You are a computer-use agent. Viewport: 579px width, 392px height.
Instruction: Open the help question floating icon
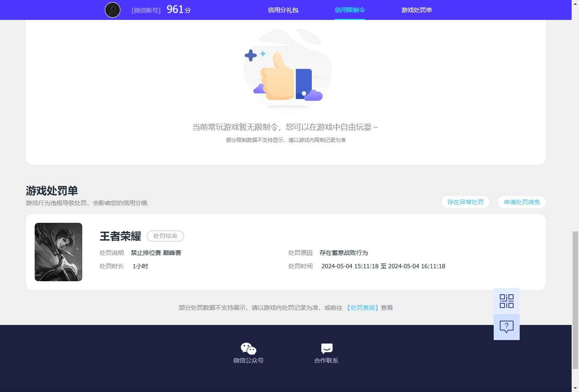pyautogui.click(x=507, y=327)
